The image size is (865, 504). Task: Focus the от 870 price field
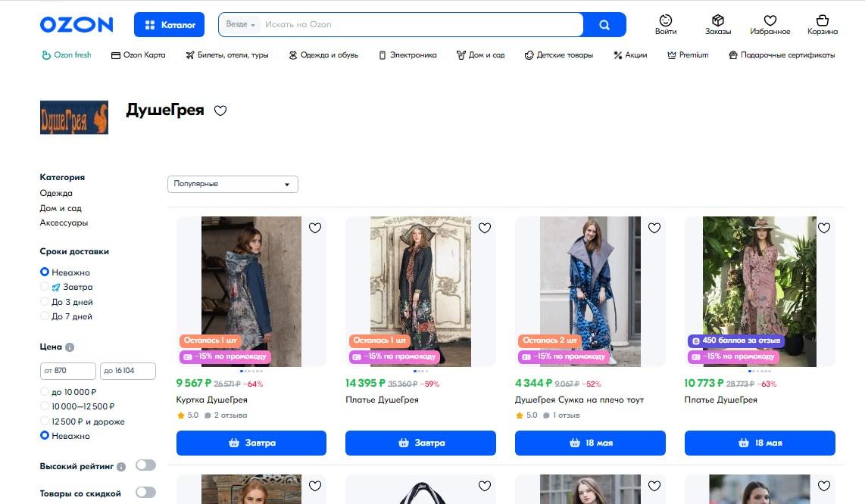click(68, 371)
